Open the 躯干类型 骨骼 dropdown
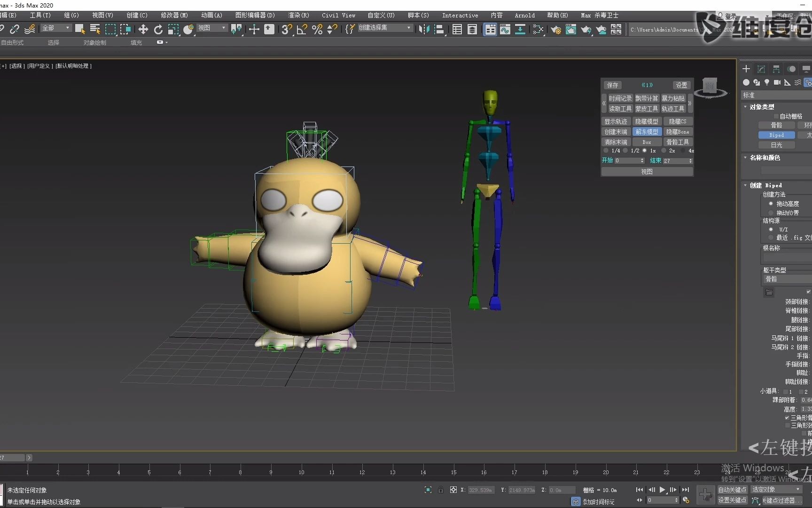The image size is (812, 508). (x=787, y=279)
